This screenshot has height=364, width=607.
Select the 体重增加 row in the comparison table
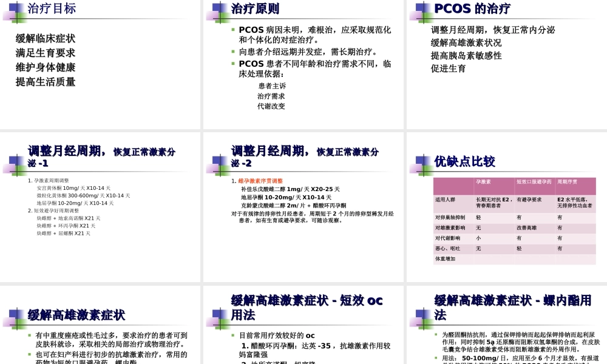click(x=445, y=258)
